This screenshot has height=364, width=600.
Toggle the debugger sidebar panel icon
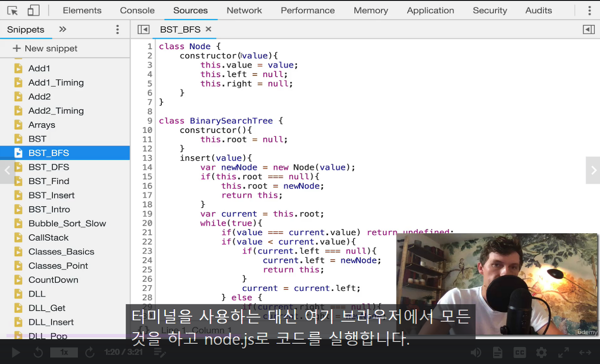[x=589, y=30]
